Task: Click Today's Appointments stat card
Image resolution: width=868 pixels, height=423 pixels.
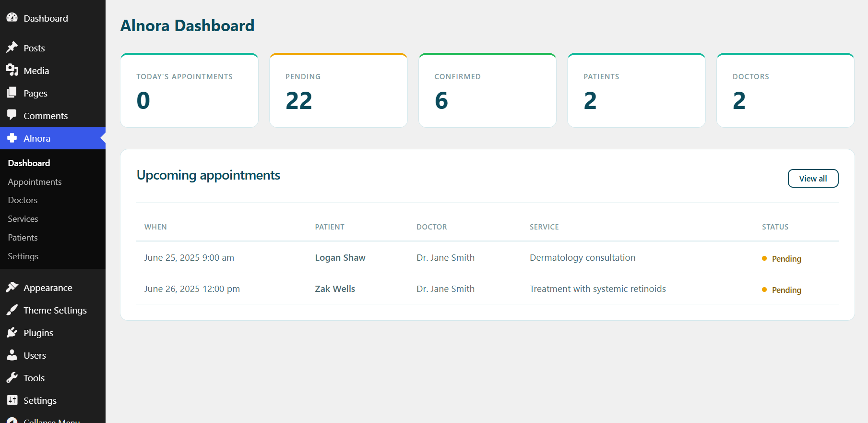Action: click(x=189, y=90)
